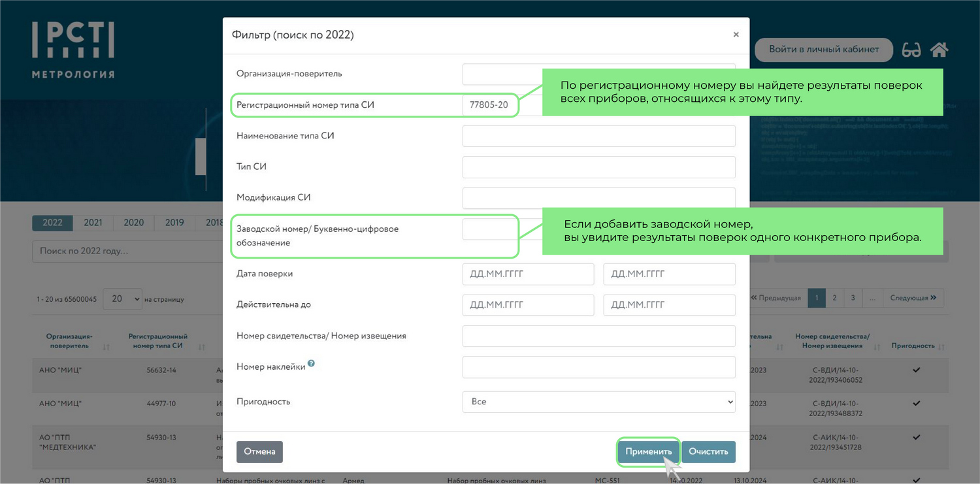Click the glasses accessibility icon
Screen dimensions: 980x484
tap(911, 50)
